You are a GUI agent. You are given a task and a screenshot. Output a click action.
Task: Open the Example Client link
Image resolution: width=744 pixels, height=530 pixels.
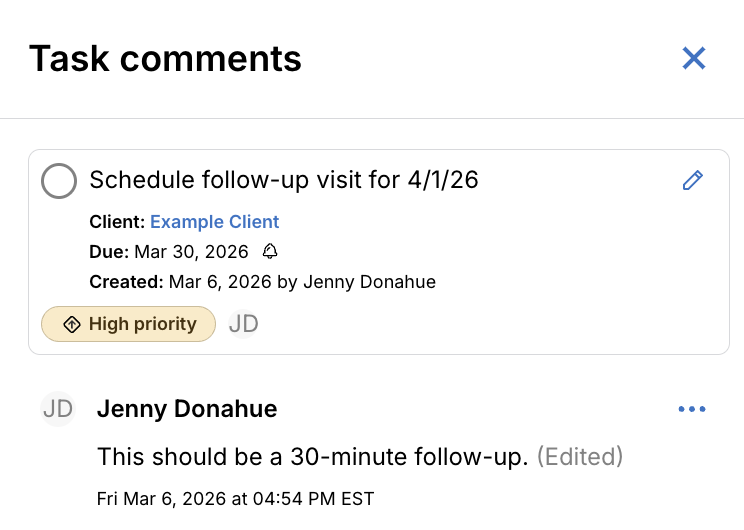click(215, 222)
